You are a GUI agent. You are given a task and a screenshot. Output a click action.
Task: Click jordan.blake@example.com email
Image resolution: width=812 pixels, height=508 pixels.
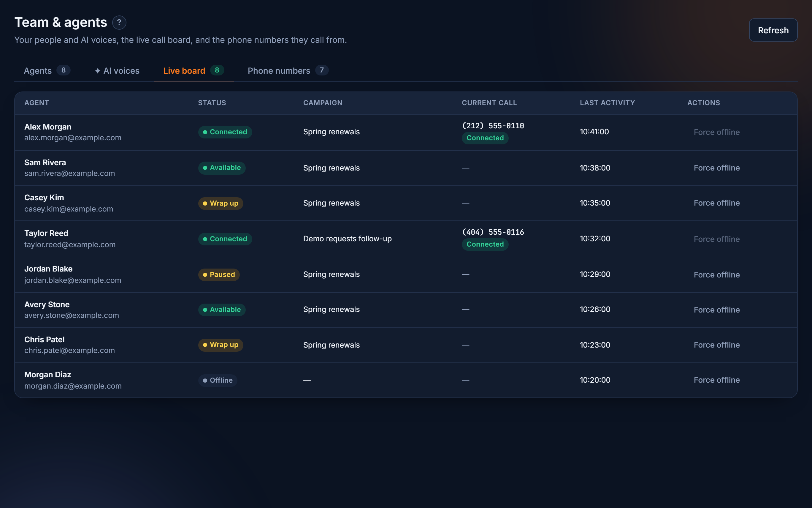click(x=72, y=280)
